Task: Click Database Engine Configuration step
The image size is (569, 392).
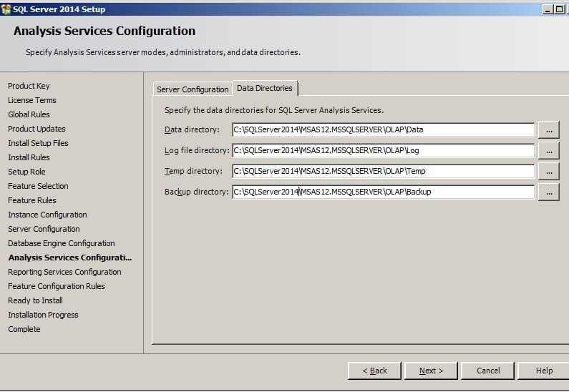Action: tap(61, 243)
